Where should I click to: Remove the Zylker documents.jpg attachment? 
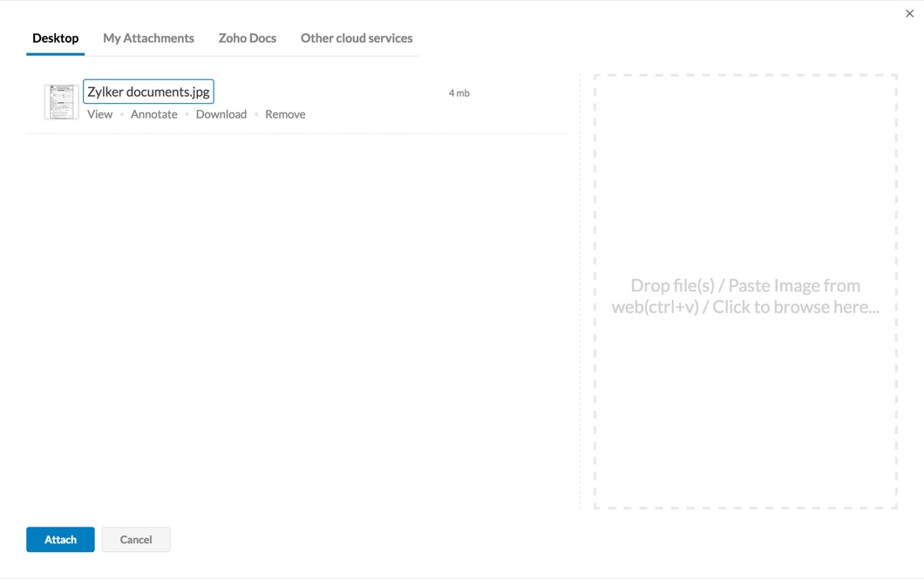point(285,114)
